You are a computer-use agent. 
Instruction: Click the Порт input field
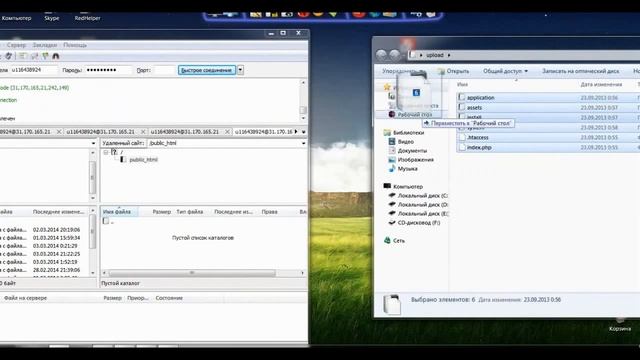[164, 70]
